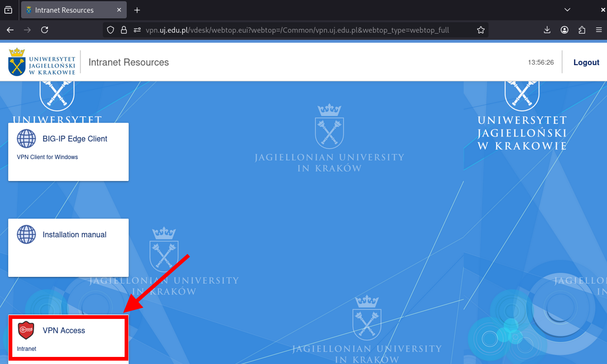Open the browser downloads panel
Screen dimensions: 607x364
[x=547, y=30]
